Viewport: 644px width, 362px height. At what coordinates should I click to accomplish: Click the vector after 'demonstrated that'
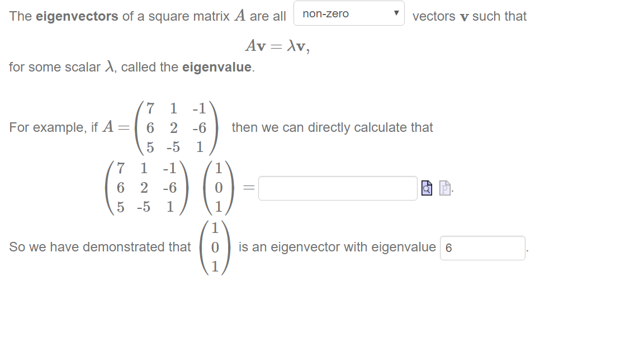click(215, 247)
